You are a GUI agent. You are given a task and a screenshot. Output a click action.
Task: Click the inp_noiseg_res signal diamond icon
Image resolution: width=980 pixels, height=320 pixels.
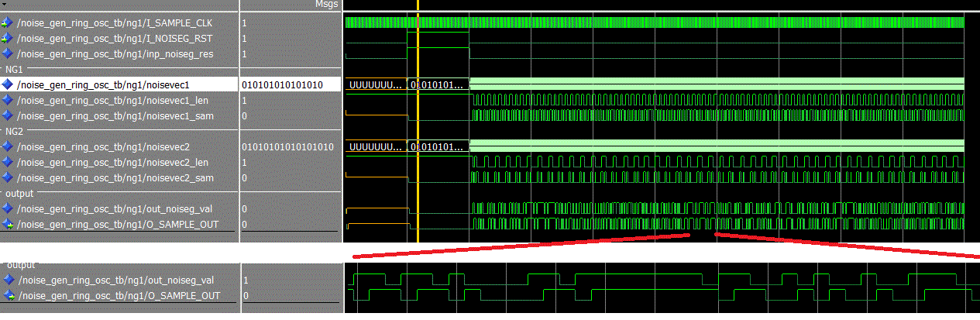coord(8,54)
